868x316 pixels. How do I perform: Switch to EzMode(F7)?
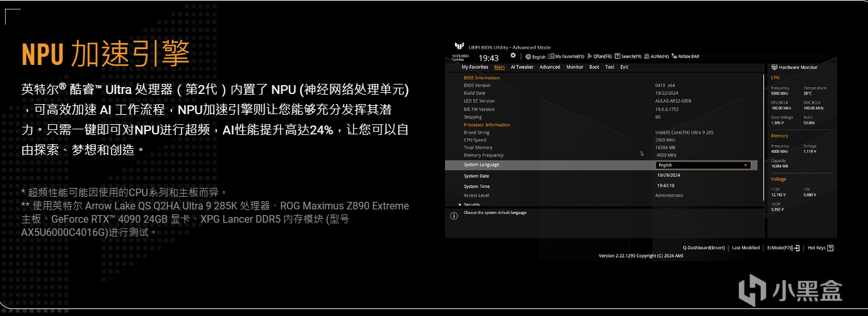coord(784,248)
